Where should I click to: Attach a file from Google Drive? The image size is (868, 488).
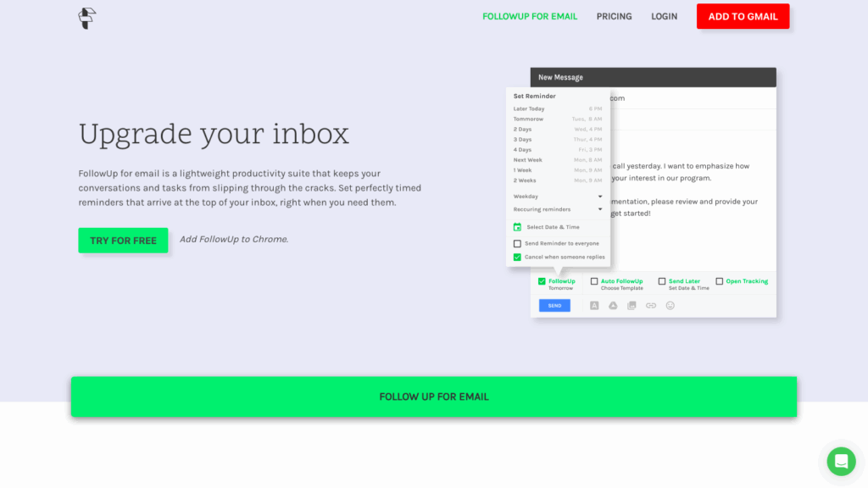tap(613, 305)
